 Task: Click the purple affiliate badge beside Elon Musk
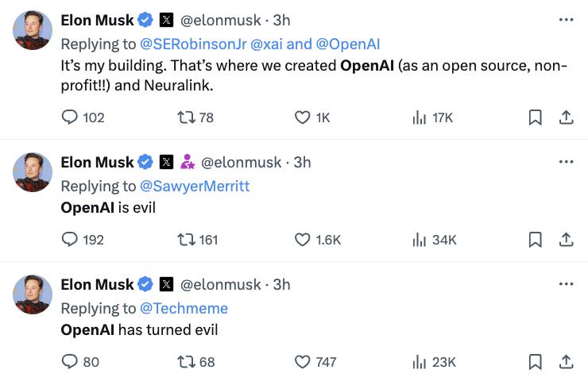(x=188, y=162)
